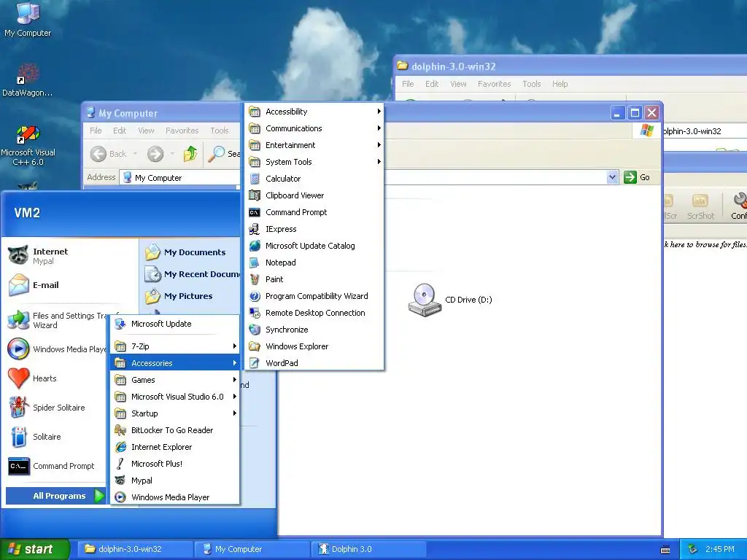Expand Games program group

tap(174, 380)
